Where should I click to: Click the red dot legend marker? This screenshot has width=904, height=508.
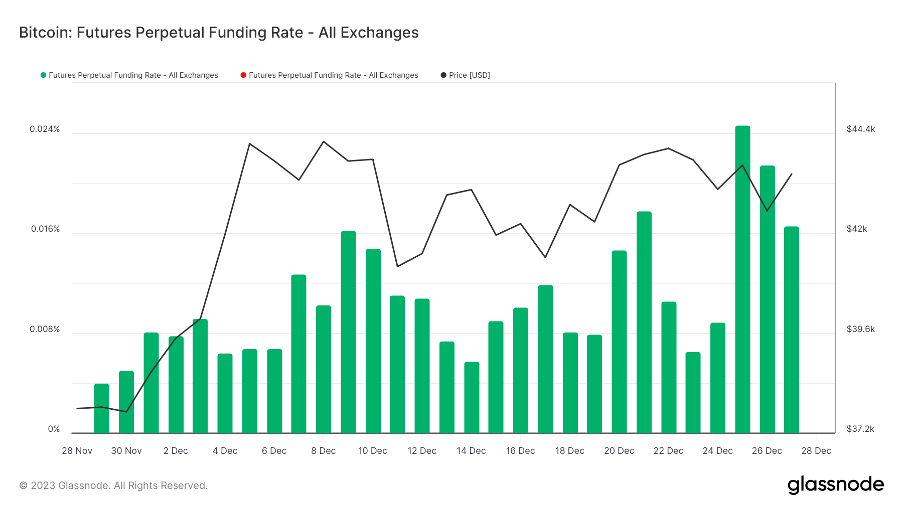pos(243,75)
